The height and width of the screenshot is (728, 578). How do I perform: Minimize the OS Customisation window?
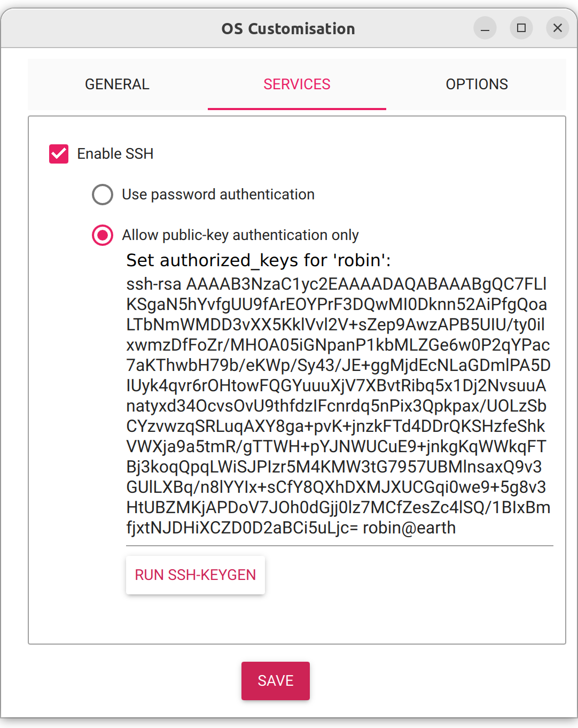pyautogui.click(x=485, y=28)
